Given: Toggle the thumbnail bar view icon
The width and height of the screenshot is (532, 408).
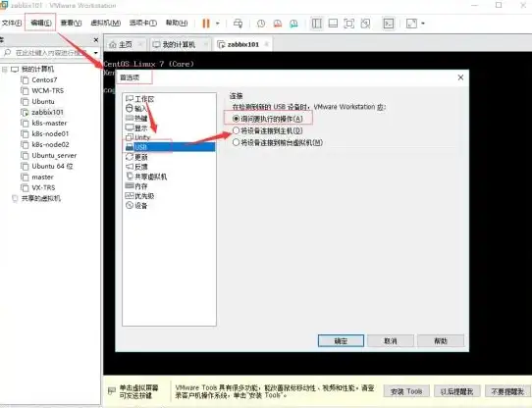Looking at the screenshot, I should point(333,24).
